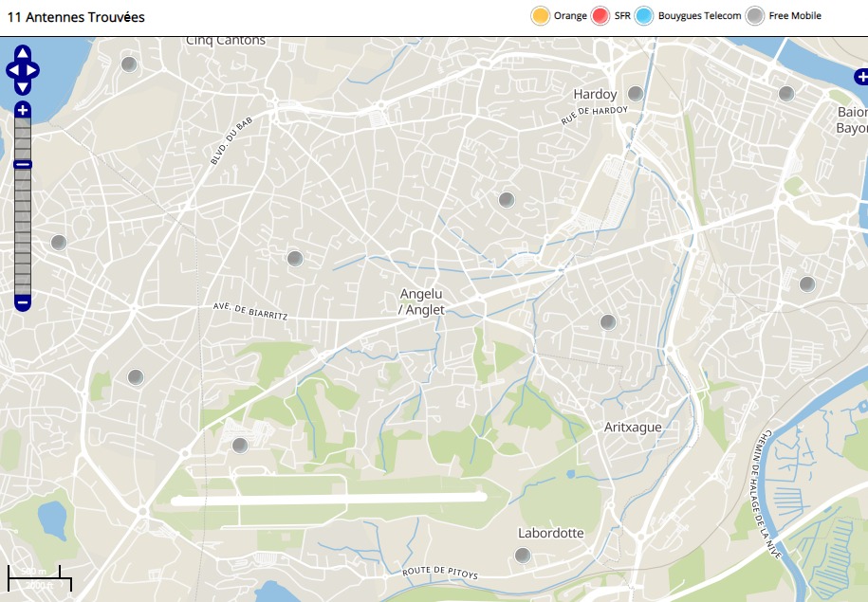This screenshot has width=868, height=602.
Task: Click the '11 Antennes Trouvées' heading
Action: pos(76,17)
